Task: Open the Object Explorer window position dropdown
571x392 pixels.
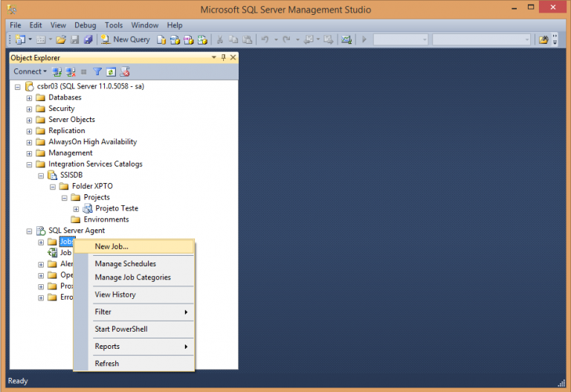Action: [214, 57]
